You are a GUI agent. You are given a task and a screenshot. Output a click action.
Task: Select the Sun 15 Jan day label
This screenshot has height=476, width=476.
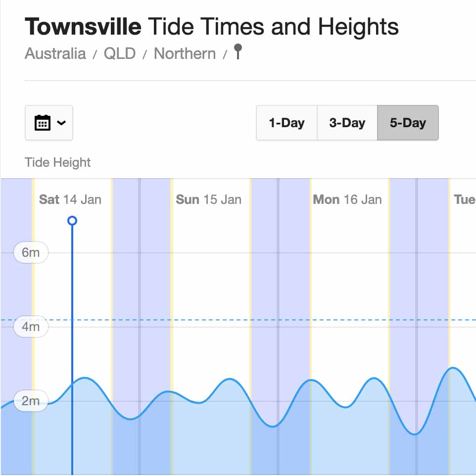pos(209,199)
